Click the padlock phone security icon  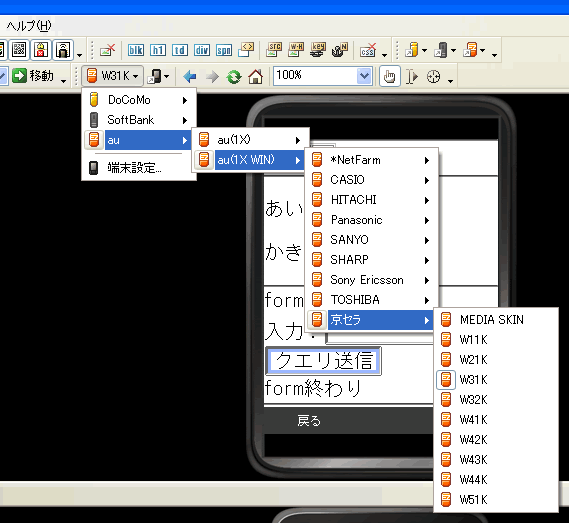click(63, 50)
